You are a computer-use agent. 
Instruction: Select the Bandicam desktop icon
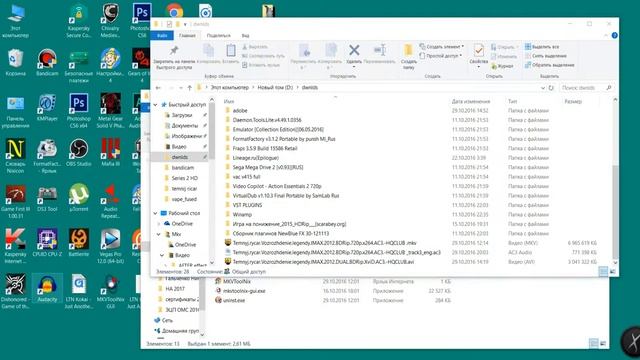click(47, 62)
